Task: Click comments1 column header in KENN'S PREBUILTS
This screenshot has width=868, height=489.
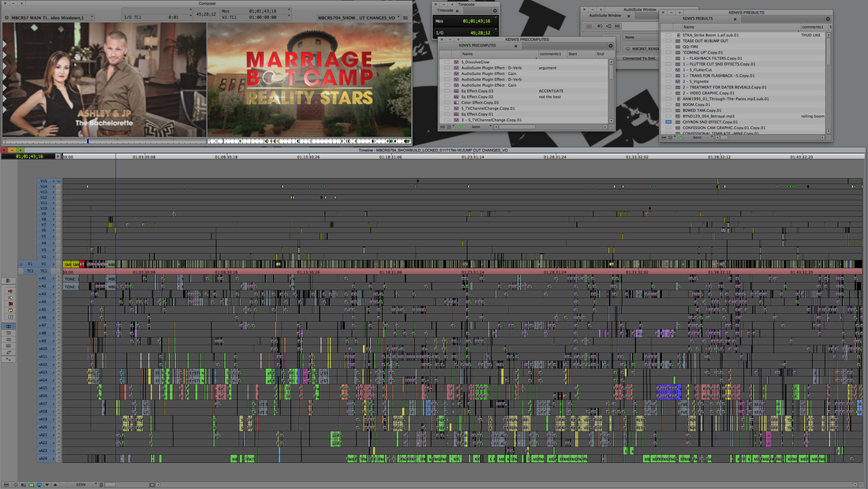Action: click(x=813, y=27)
